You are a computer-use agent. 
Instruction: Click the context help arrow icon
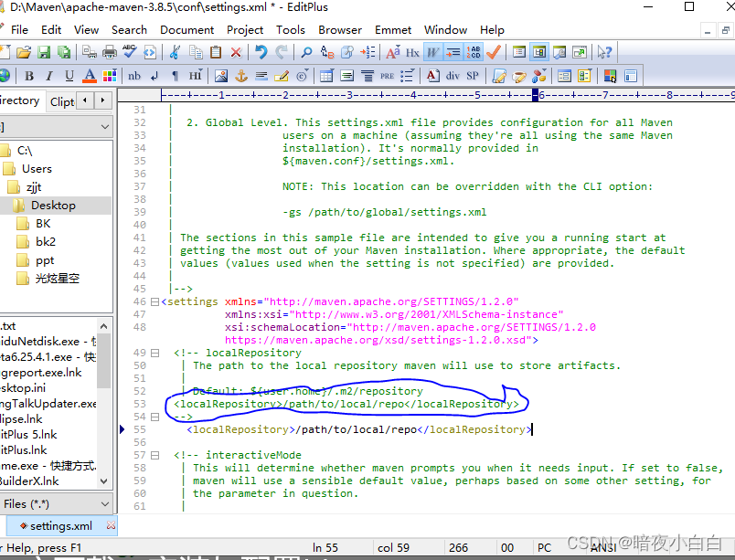(604, 52)
